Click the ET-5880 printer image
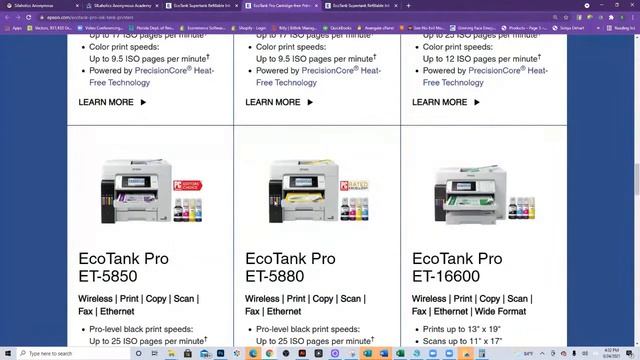The width and height of the screenshot is (640, 360). (304, 191)
